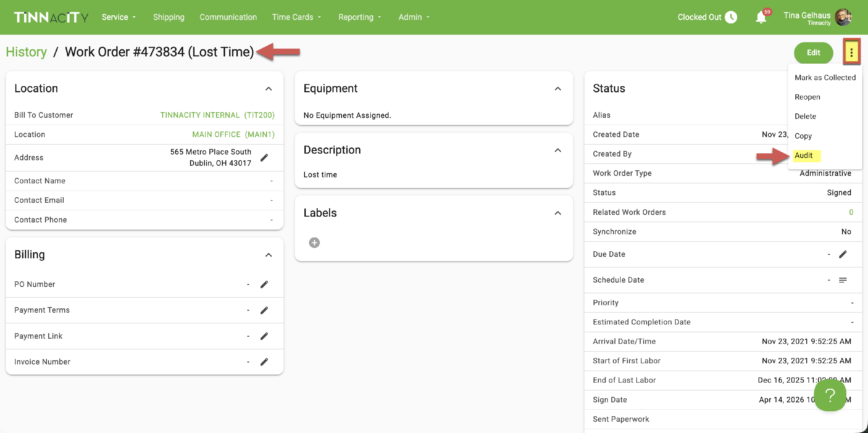Select Audit from the options menu
This screenshot has height=433, width=868.
point(803,155)
